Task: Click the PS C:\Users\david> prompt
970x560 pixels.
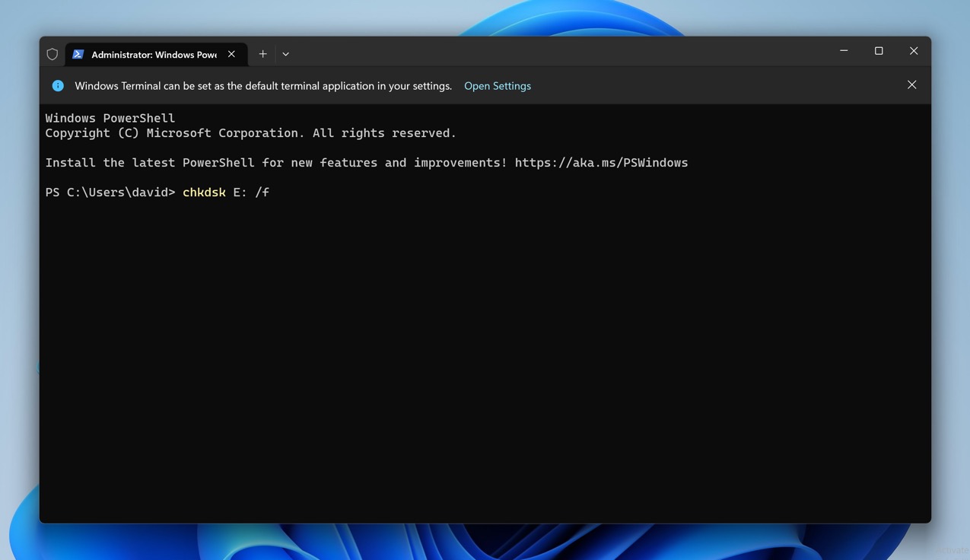Action: (110, 192)
